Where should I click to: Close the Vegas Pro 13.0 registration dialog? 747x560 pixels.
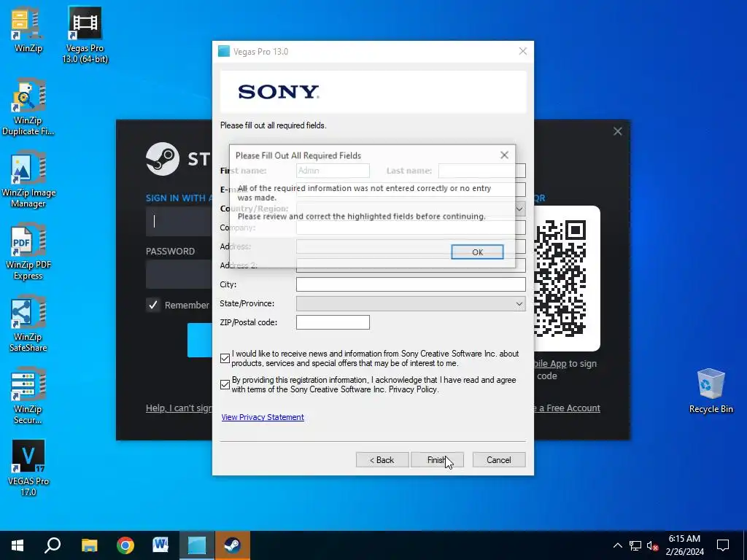(x=522, y=52)
